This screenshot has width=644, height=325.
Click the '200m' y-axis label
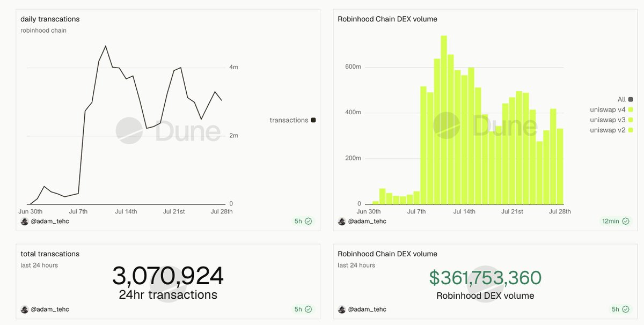[x=353, y=158]
